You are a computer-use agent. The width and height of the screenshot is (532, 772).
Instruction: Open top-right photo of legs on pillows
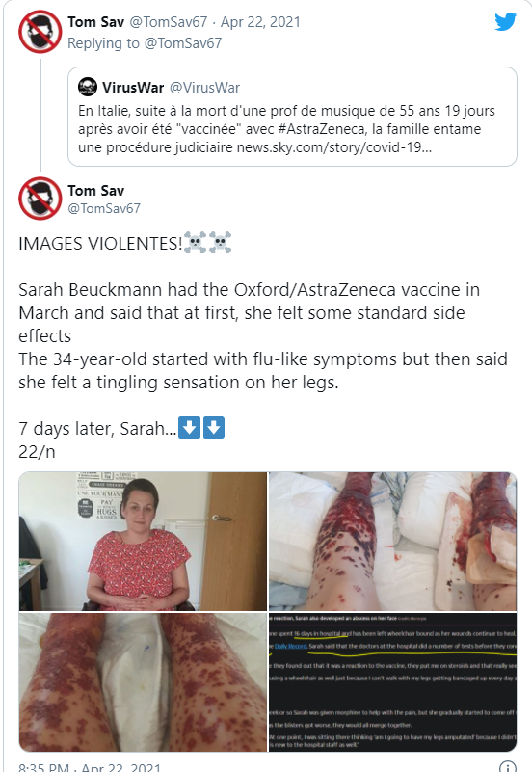click(392, 541)
